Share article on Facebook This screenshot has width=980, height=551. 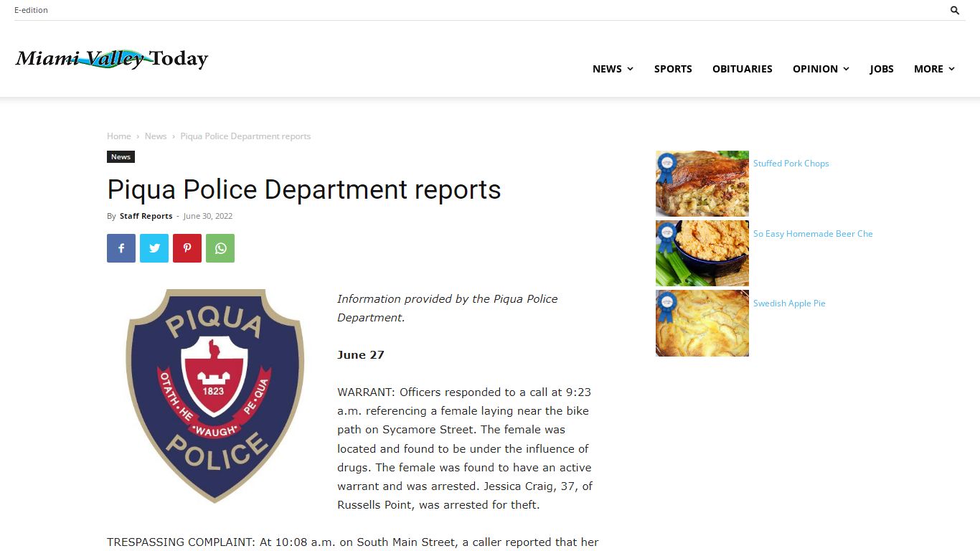point(121,248)
